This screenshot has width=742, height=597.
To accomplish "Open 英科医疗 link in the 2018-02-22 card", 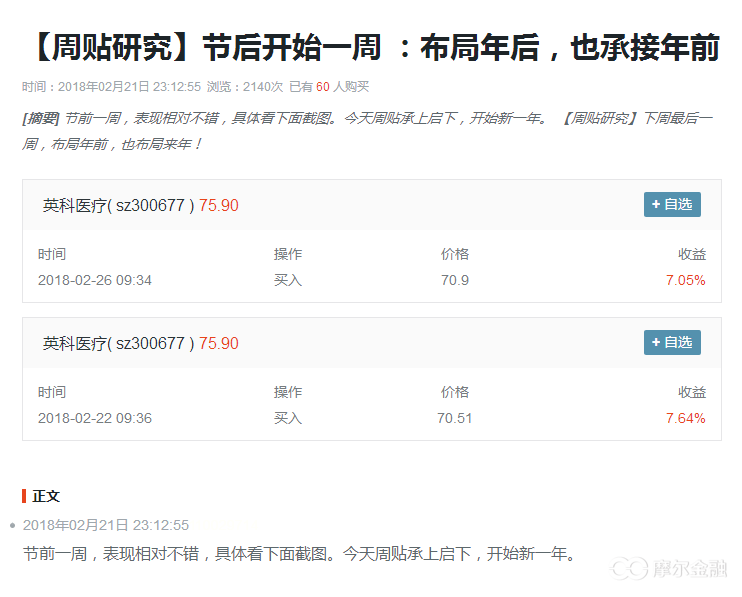I will tap(117, 343).
